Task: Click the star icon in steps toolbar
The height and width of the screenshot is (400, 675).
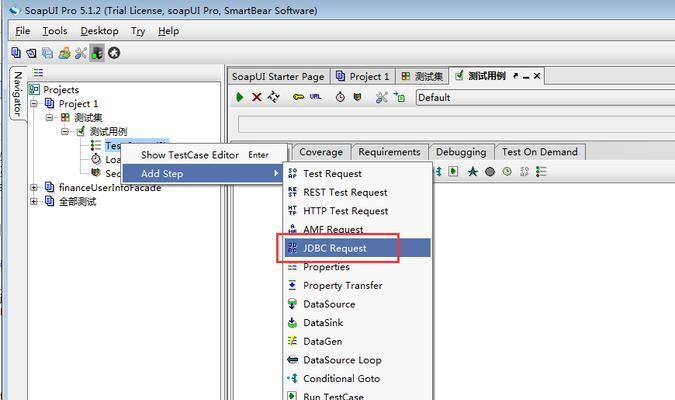Action: 473,171
